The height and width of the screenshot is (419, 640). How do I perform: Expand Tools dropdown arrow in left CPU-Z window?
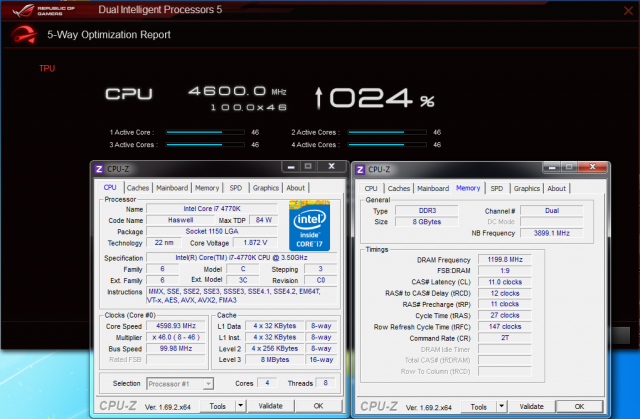pos(240,406)
